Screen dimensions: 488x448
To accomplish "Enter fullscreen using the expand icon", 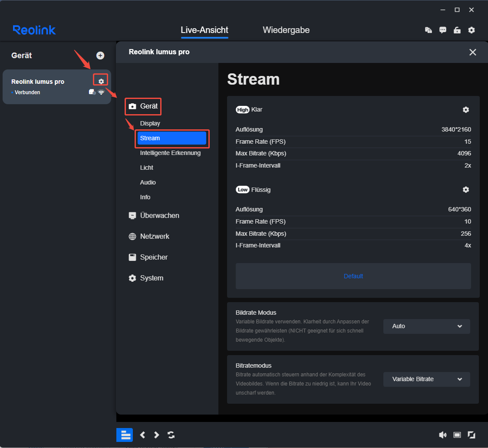I will (x=472, y=435).
